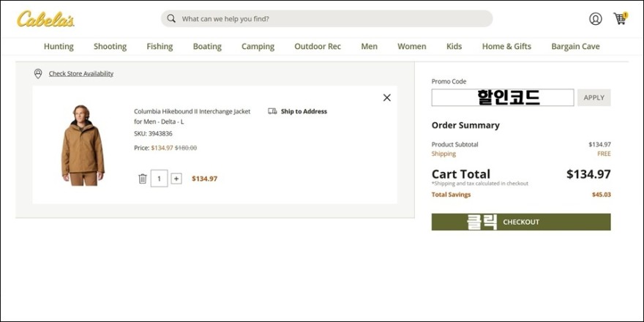Screen dimensions: 644x322
Task: Open the Shooting menu
Action: click(110, 46)
